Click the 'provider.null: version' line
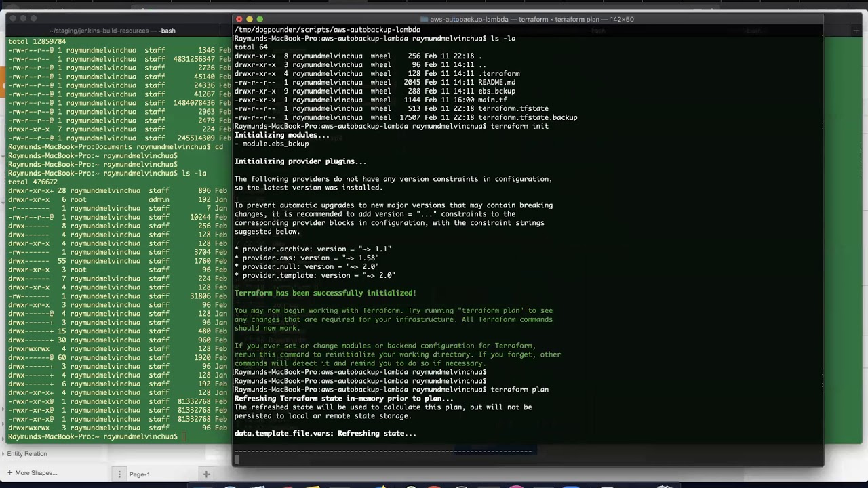Viewport: 868px width, 488px height. (307, 267)
